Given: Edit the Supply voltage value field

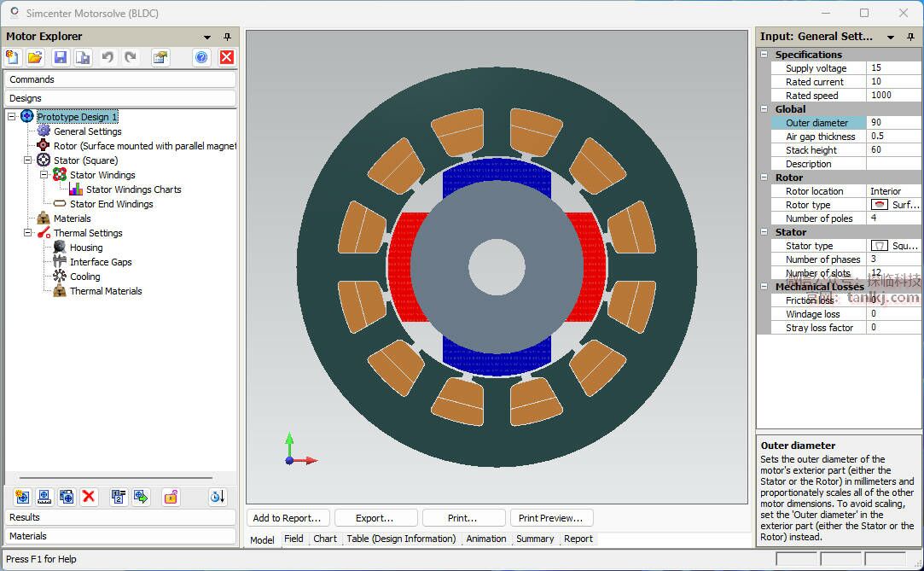Looking at the screenshot, I should (x=894, y=67).
